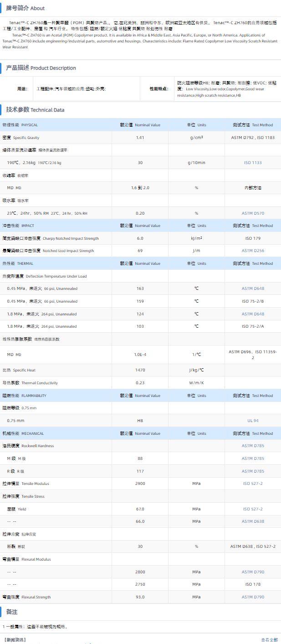Open ISO 527-2 link in Yield row
This screenshot has width=281, height=644.
253,509
